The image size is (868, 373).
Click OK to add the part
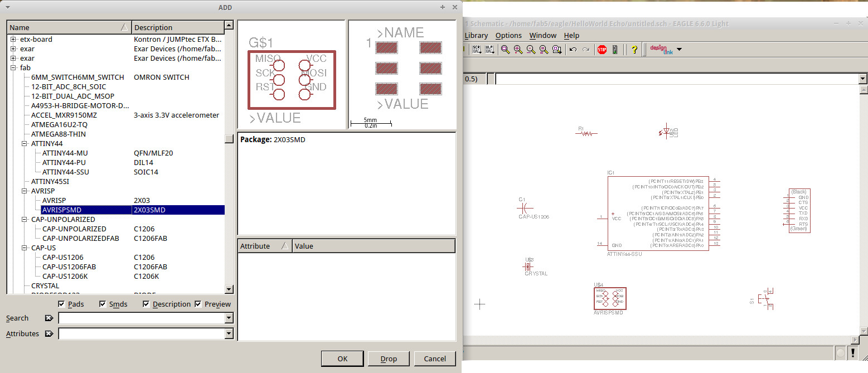[x=342, y=359]
